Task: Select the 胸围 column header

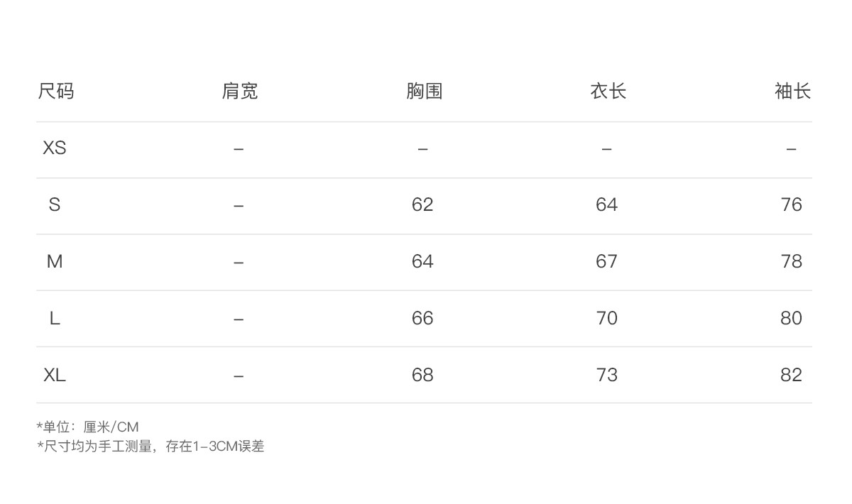Action: [x=424, y=92]
